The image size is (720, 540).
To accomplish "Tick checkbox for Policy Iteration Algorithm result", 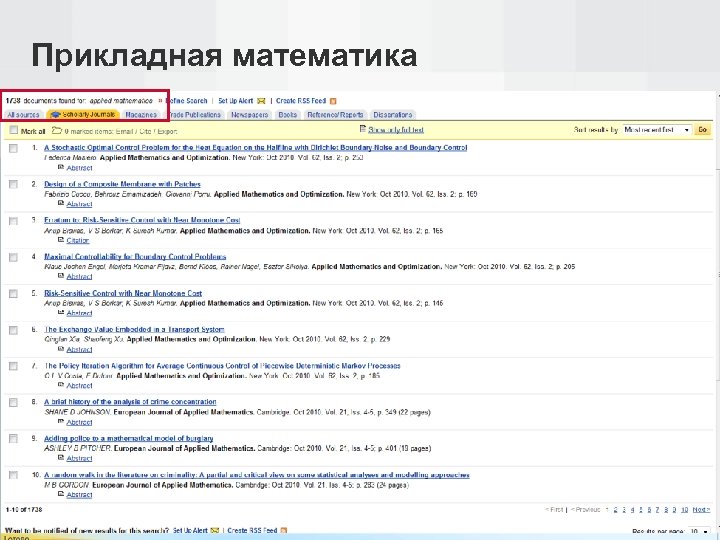I will (x=13, y=366).
